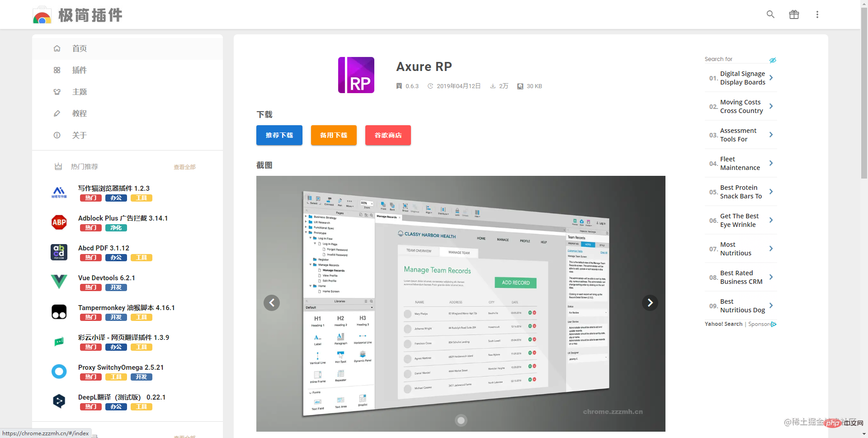Expand the Fleet Maintenance chevron
Screen dimensions: 868x438
click(771, 163)
